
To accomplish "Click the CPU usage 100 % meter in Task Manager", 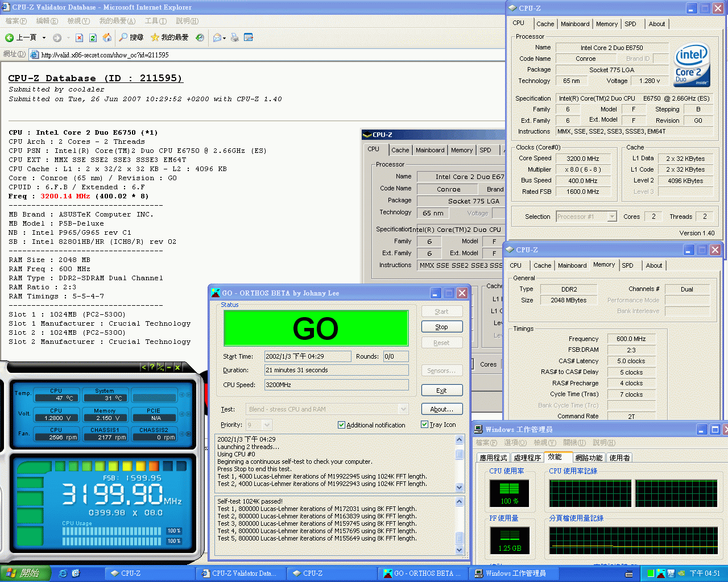I will (x=510, y=493).
